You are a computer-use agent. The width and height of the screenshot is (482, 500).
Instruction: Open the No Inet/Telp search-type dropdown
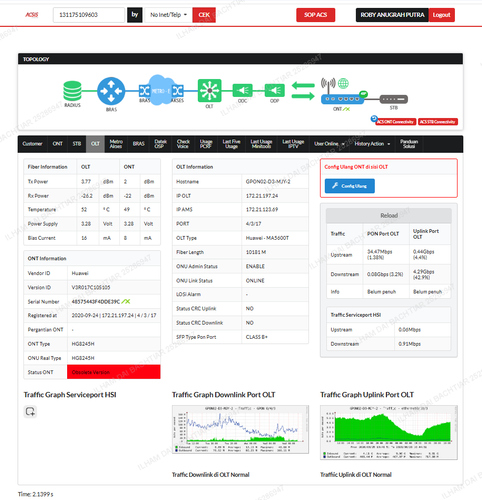pos(168,15)
